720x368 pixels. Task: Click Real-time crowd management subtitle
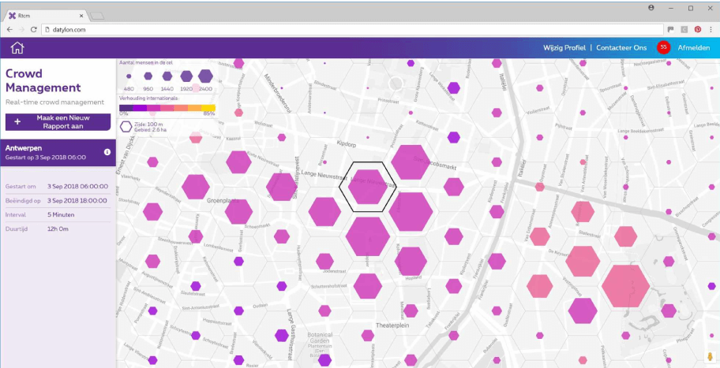click(x=55, y=102)
